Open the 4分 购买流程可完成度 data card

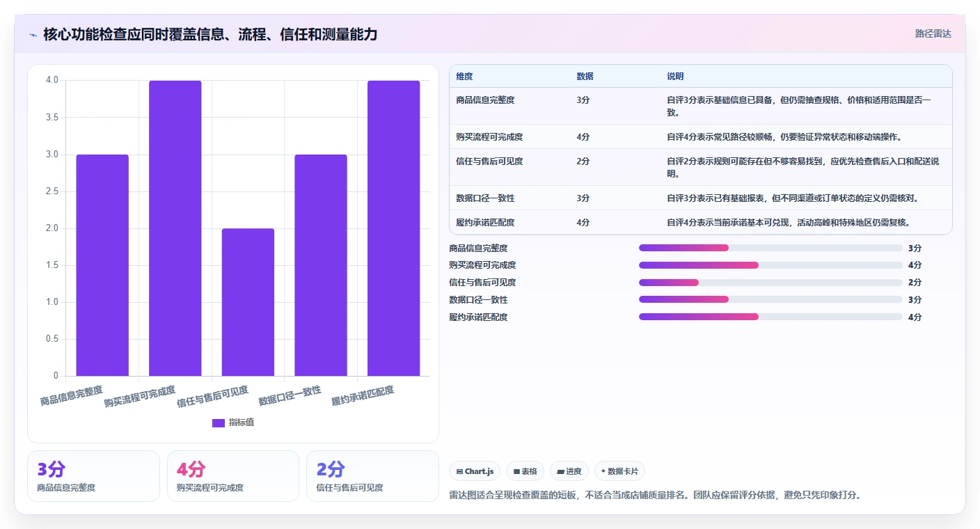click(233, 476)
